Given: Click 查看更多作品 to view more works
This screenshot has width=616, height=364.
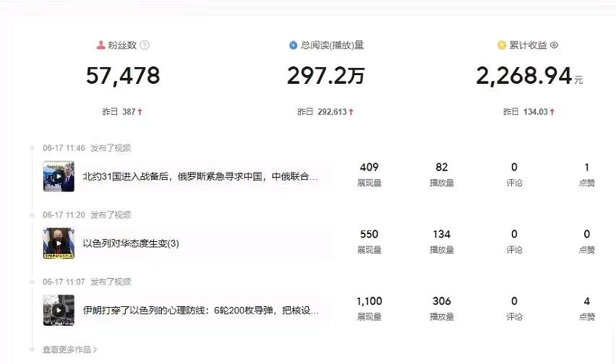Looking at the screenshot, I should pos(69,350).
